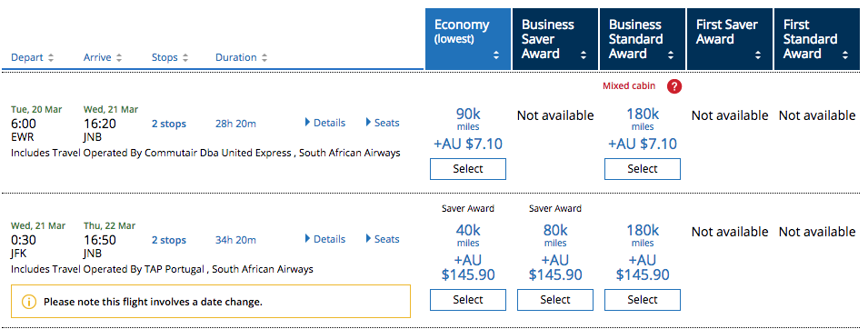868x329 pixels.
Task: Open the Business Saver Award column tab
Action: pos(555,39)
